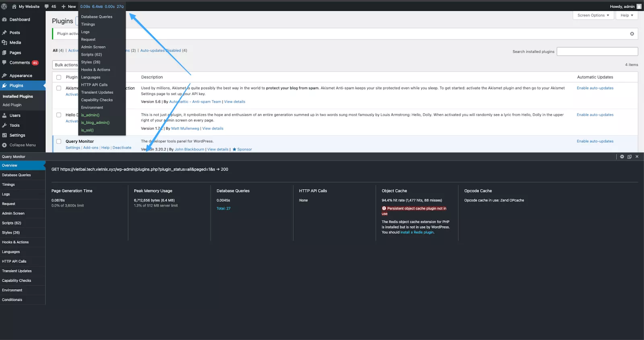Expand the Help dropdown tab
Screen dimensions: 644x340
[x=626, y=15]
